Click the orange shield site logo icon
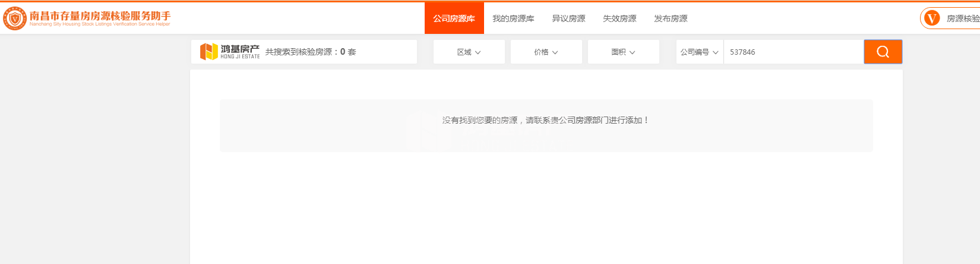This screenshot has width=980, height=264. coord(15,18)
